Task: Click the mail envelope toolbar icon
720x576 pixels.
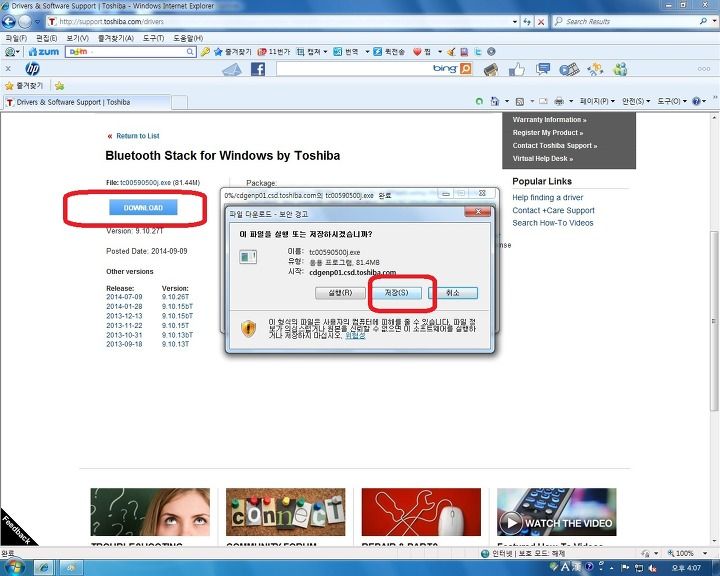Action: (231, 70)
